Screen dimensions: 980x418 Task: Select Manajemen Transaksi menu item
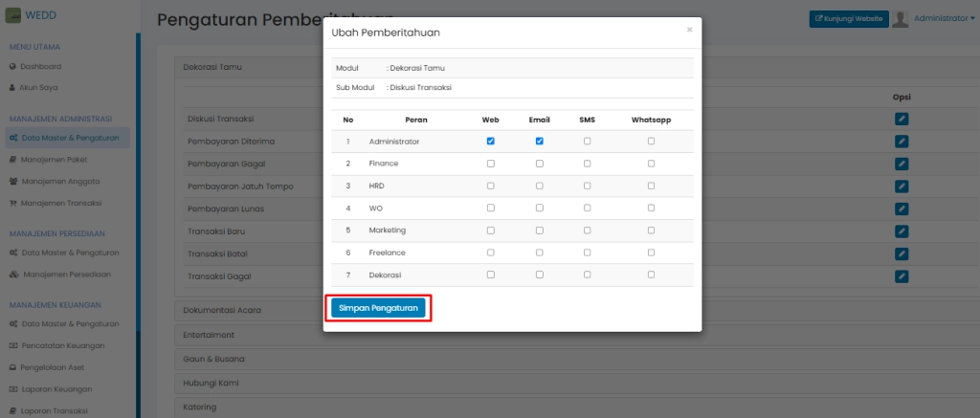[x=61, y=203]
